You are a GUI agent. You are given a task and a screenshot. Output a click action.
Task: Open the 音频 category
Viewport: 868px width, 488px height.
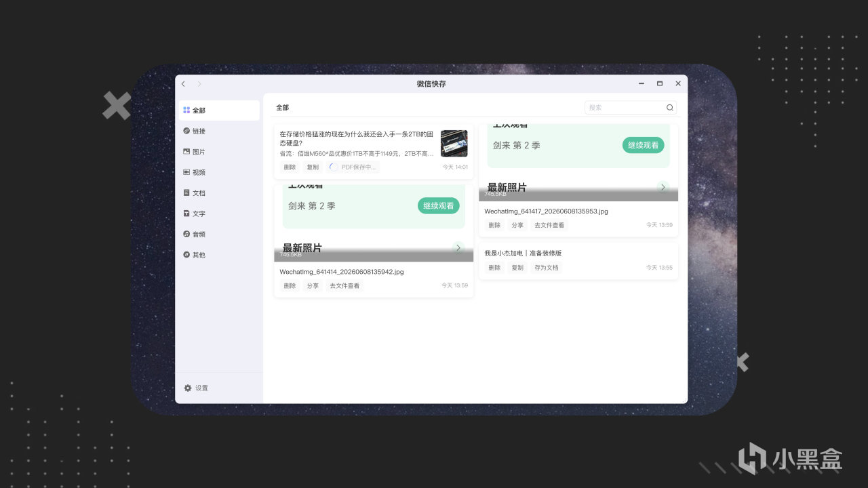[x=219, y=235]
